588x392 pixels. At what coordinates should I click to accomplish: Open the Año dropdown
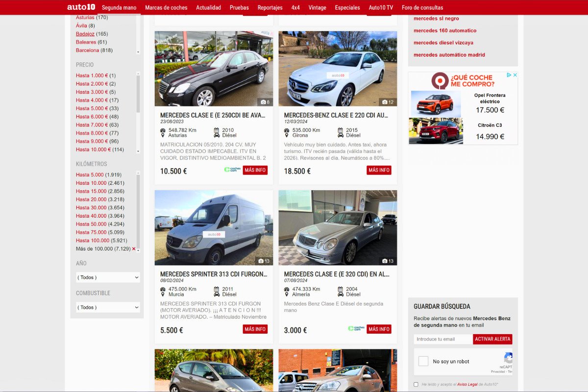[108, 277]
